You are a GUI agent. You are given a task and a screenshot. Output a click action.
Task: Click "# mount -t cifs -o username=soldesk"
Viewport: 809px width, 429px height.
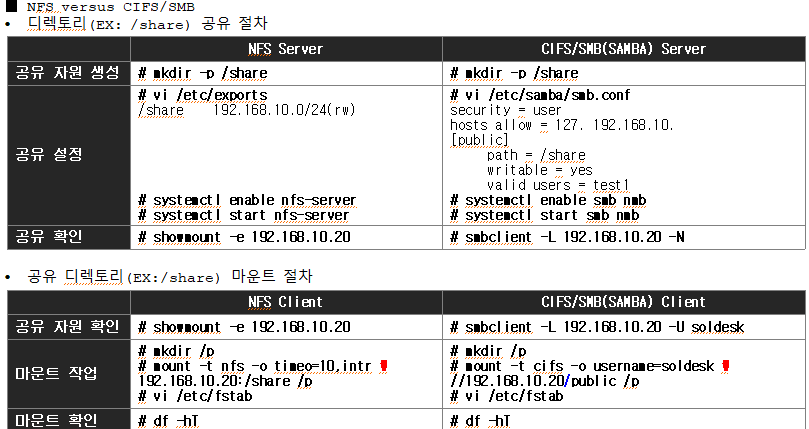click(582, 367)
